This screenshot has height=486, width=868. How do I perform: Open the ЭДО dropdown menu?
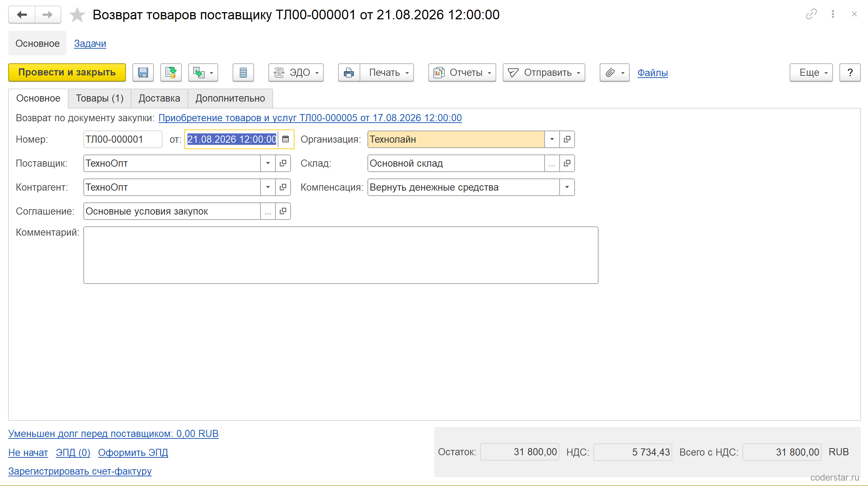click(296, 73)
